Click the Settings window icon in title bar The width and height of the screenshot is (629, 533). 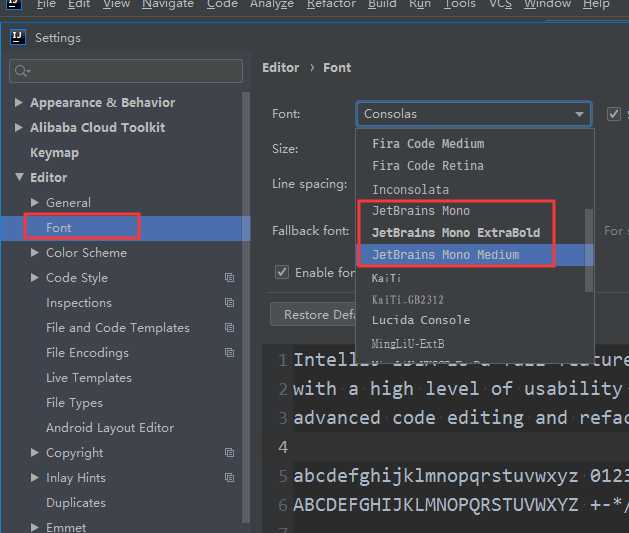pyautogui.click(x=17, y=38)
